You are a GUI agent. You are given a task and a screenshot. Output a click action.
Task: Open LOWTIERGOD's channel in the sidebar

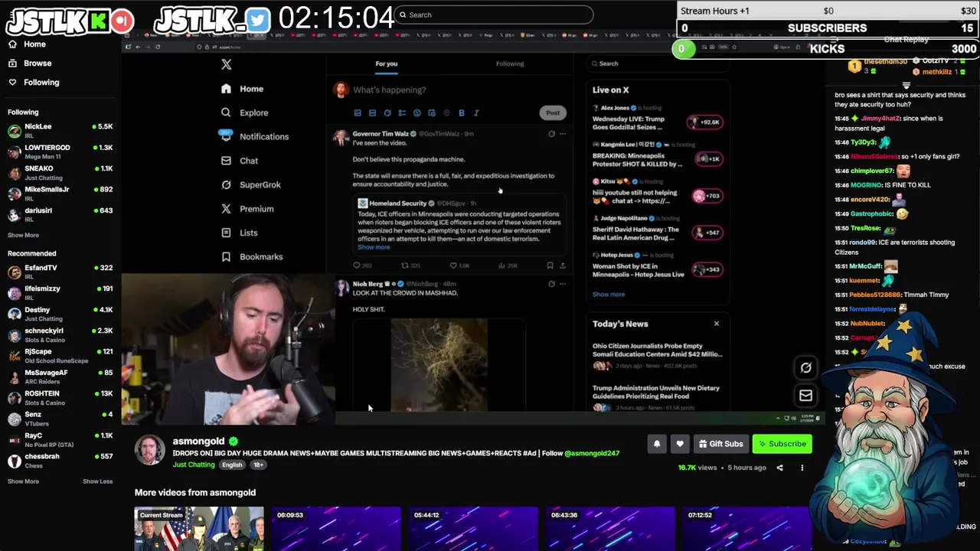click(60, 151)
